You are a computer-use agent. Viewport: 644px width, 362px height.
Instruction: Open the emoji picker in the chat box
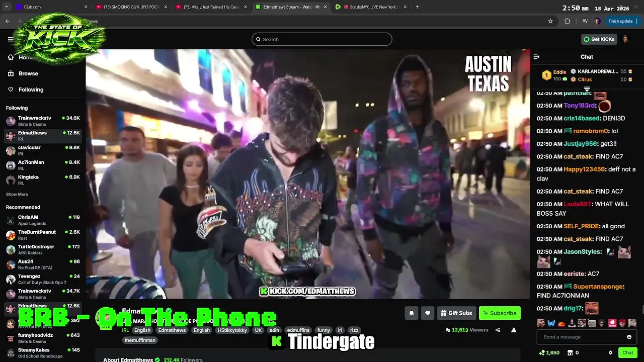(629, 337)
